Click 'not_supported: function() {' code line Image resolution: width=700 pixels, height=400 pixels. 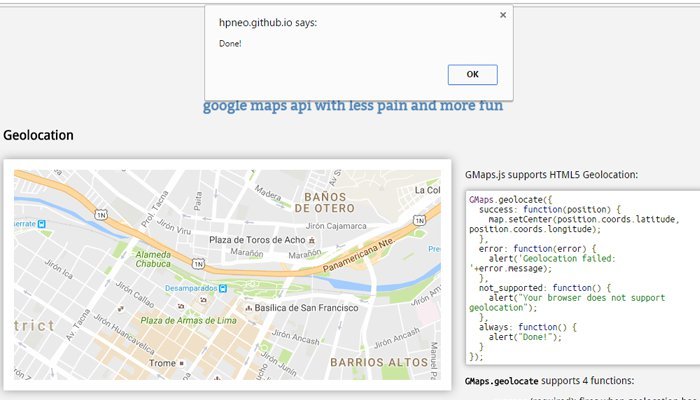coord(545,288)
